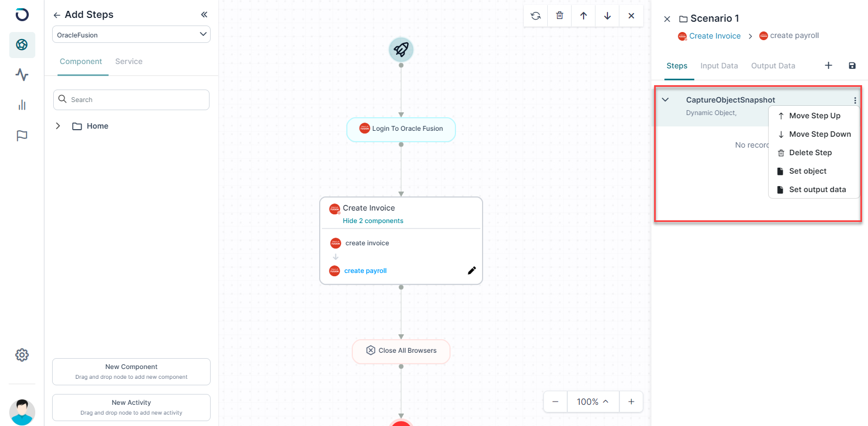Click the Scenario 1 folder icon
This screenshot has width=868, height=426.
click(683, 19)
